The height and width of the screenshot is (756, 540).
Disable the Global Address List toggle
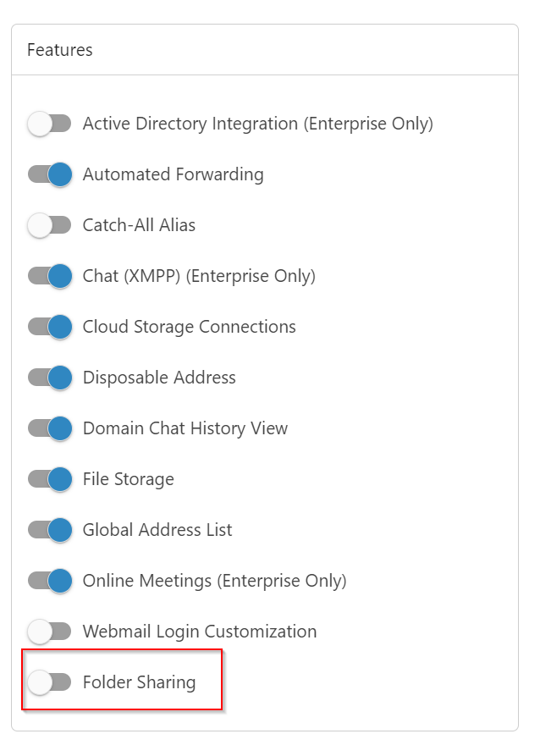click(x=49, y=530)
